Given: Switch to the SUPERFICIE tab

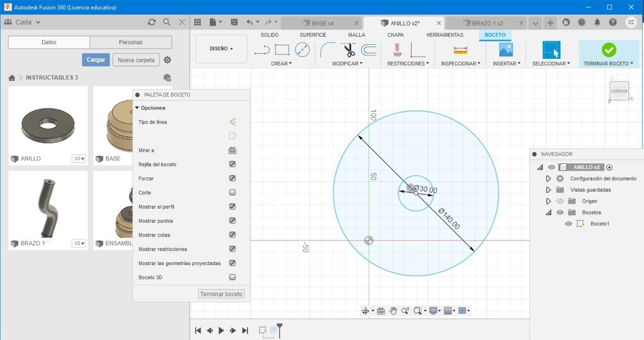Looking at the screenshot, I should (313, 35).
